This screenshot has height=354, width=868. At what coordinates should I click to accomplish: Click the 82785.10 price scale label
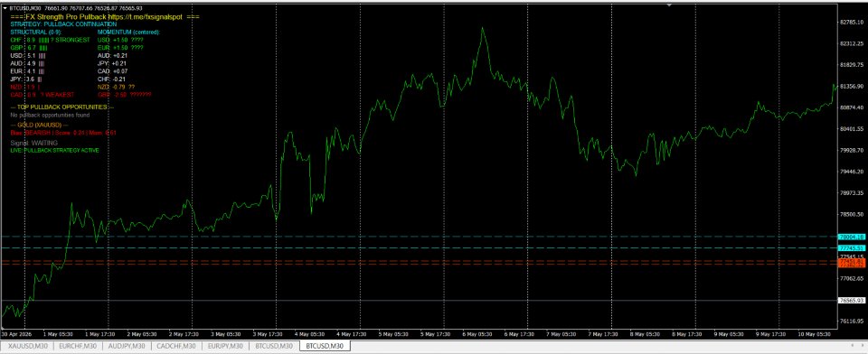point(853,23)
